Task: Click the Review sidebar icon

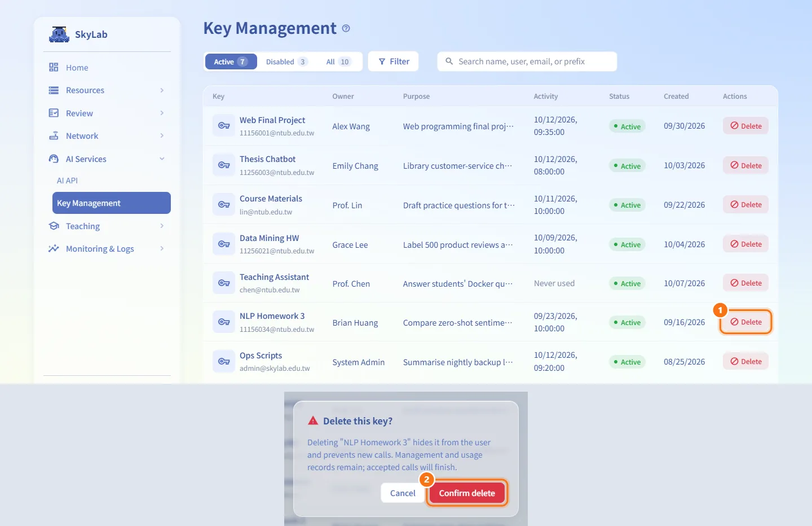Action: (54, 113)
